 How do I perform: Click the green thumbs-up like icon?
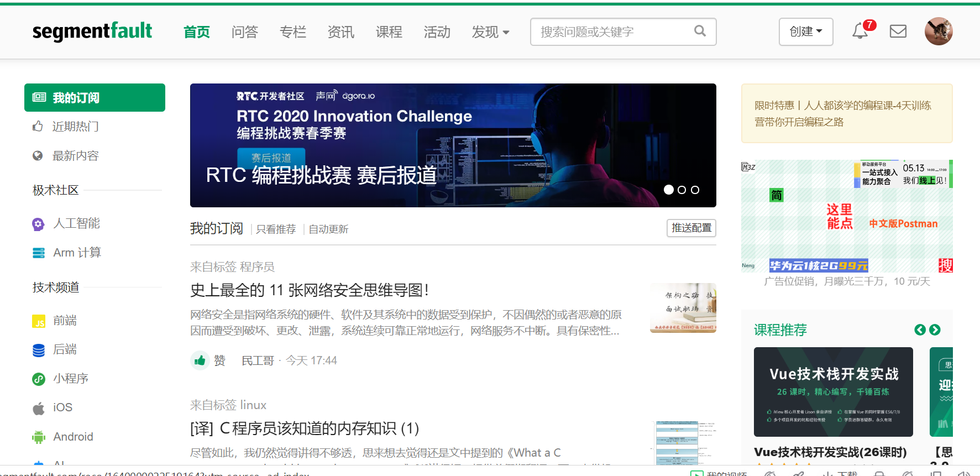tap(200, 360)
